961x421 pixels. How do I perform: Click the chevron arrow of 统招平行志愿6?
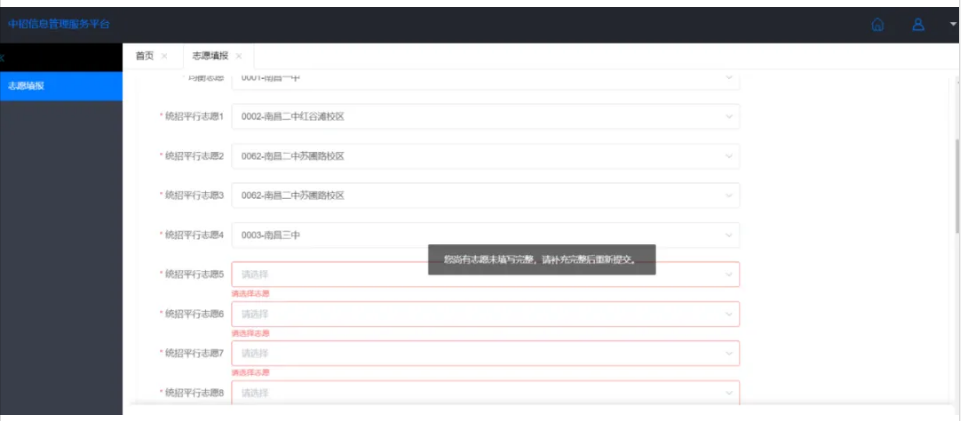(729, 314)
